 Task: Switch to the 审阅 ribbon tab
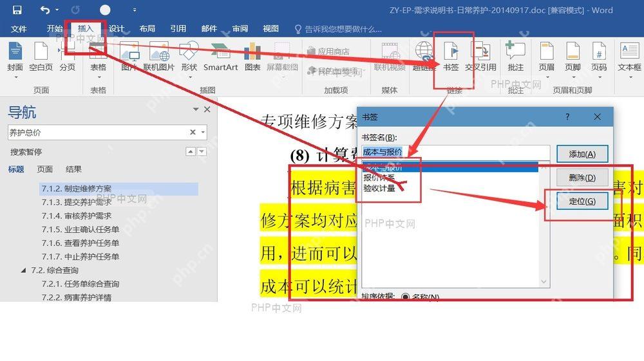tap(240, 29)
